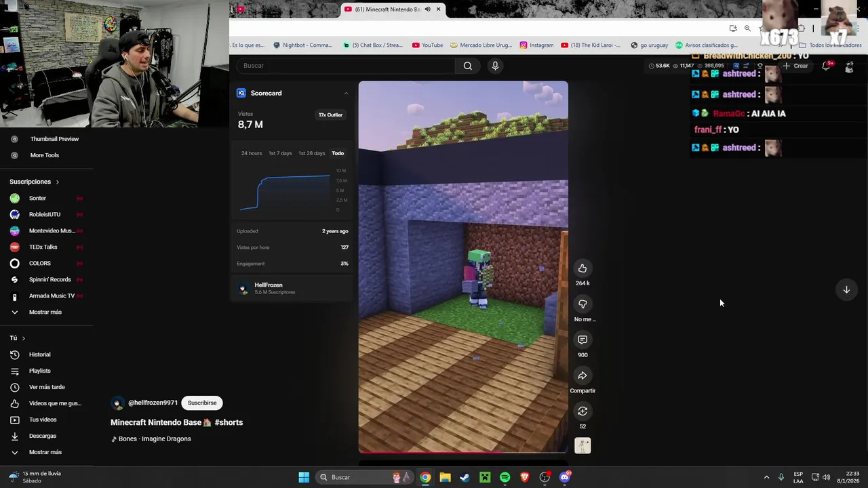Click the Compartir share arrow icon
The image size is (868, 488).
(x=583, y=375)
